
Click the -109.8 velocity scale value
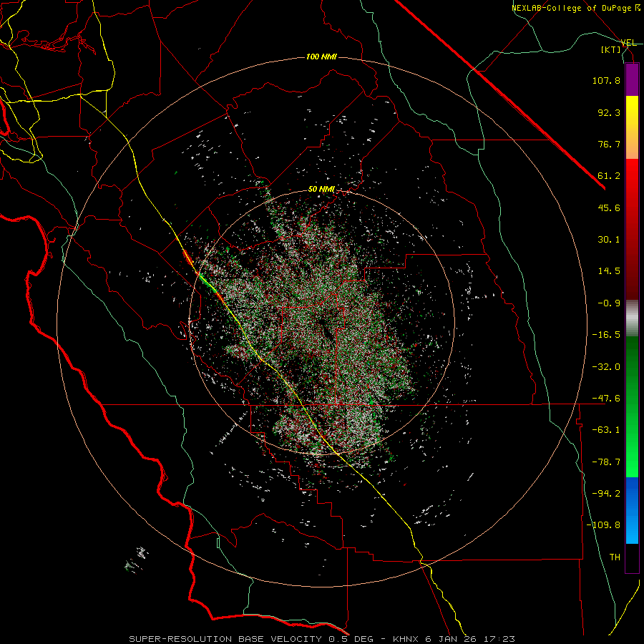[603, 525]
